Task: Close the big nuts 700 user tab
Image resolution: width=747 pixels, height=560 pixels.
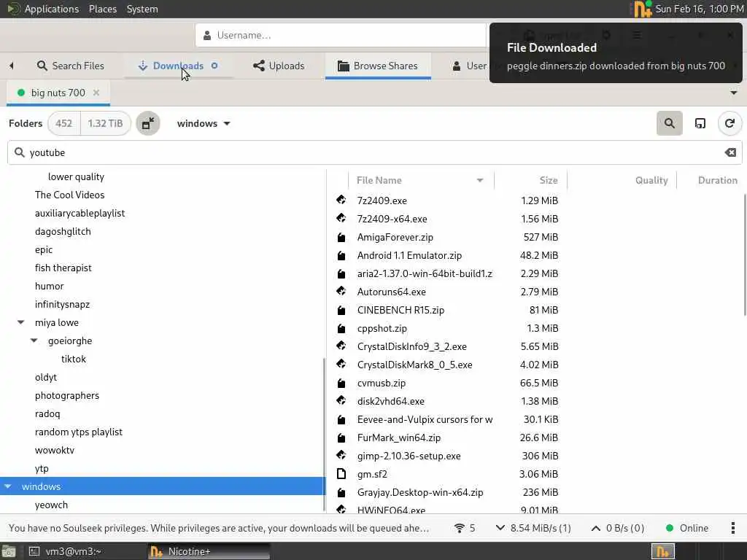Action: (x=96, y=93)
